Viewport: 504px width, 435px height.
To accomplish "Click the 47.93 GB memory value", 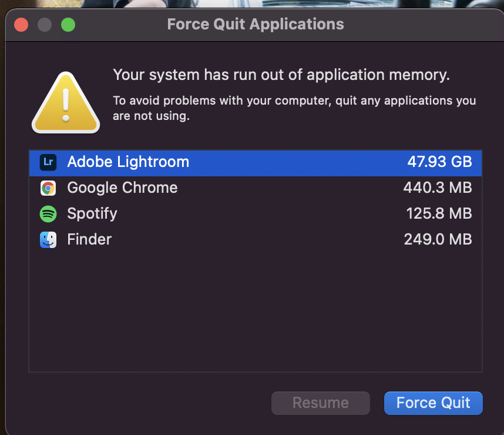I will pyautogui.click(x=439, y=162).
